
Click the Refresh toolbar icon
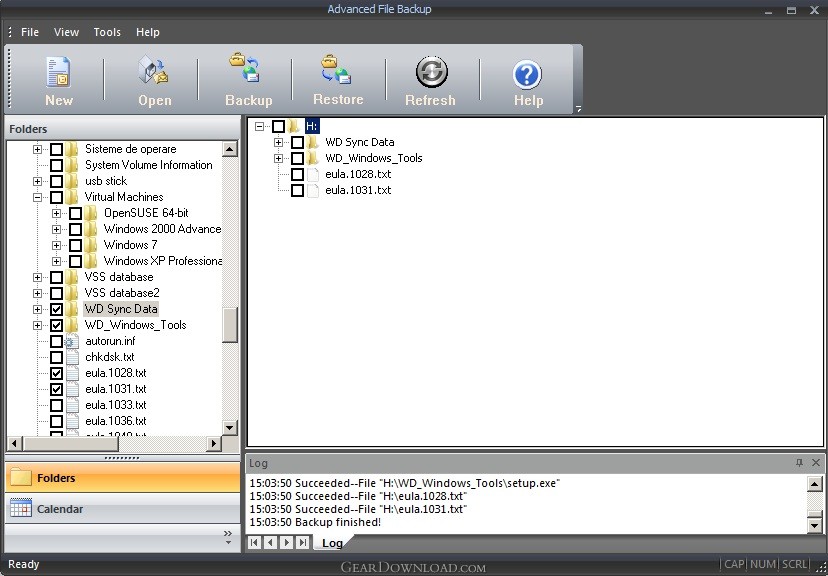pos(431,72)
